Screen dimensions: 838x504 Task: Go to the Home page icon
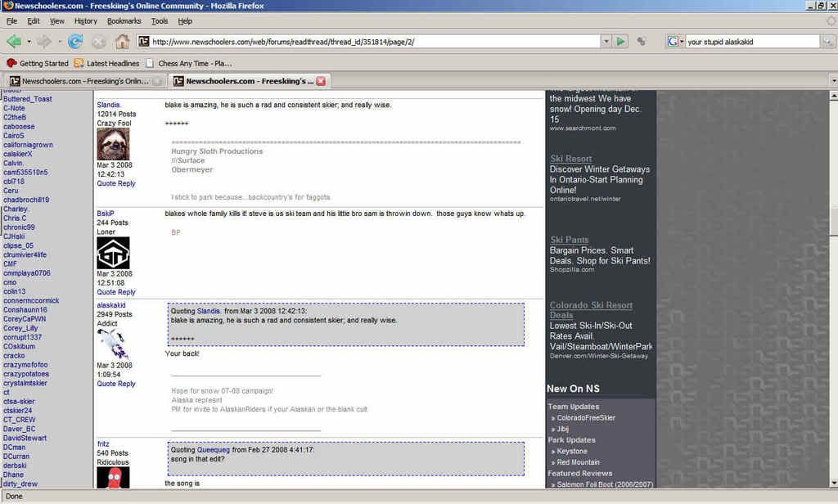[x=122, y=41]
